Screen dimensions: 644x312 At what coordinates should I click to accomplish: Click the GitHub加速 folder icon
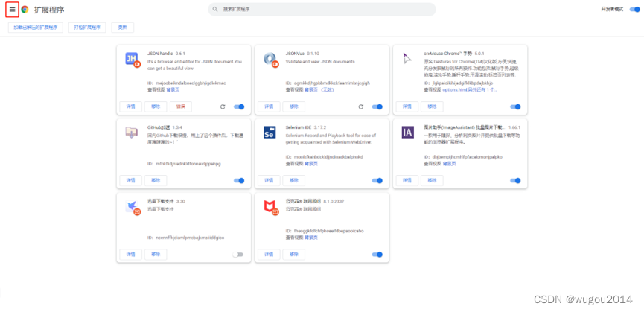[132, 133]
